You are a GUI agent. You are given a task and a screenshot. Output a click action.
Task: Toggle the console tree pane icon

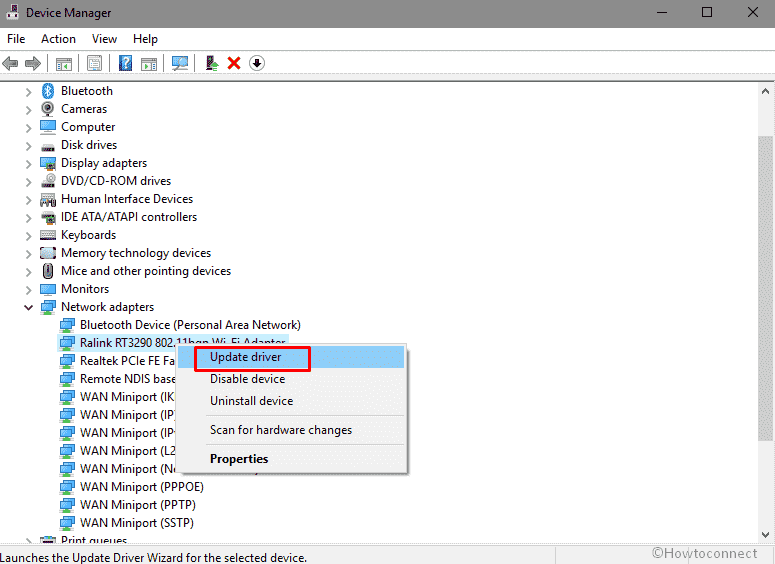[64, 63]
